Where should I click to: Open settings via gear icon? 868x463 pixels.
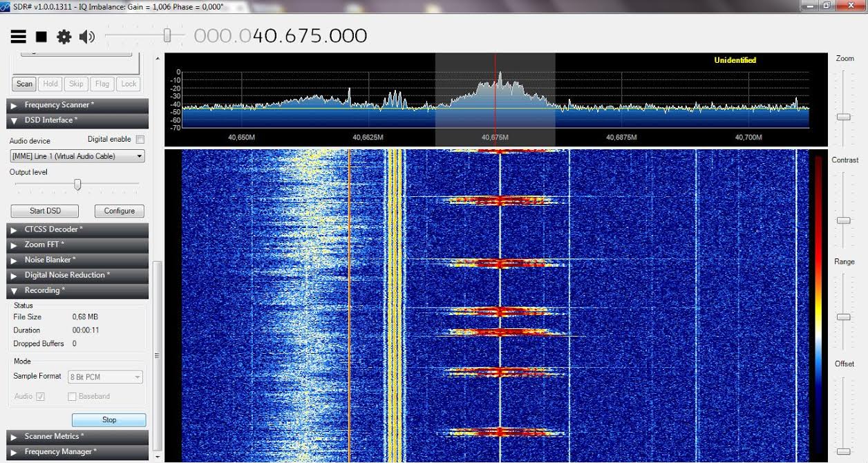coord(64,37)
